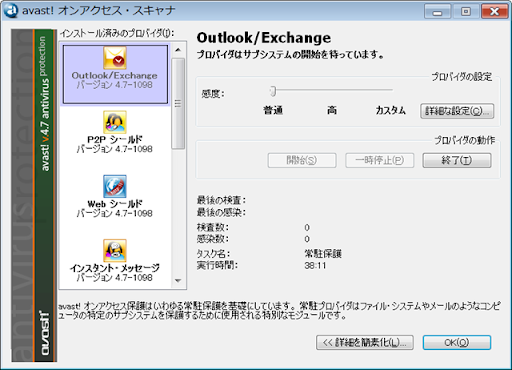The height and width of the screenshot is (370, 512).
Task: Click the インスタント・メッセージ name text
Action: [x=115, y=268]
